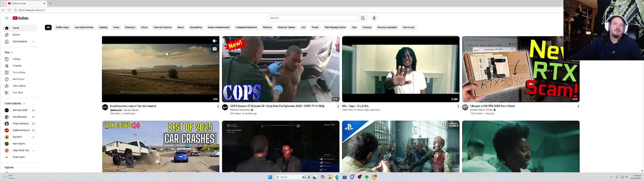Open 'Inspiring every step' ad title
This screenshot has width=644, height=181.
click(133, 106)
